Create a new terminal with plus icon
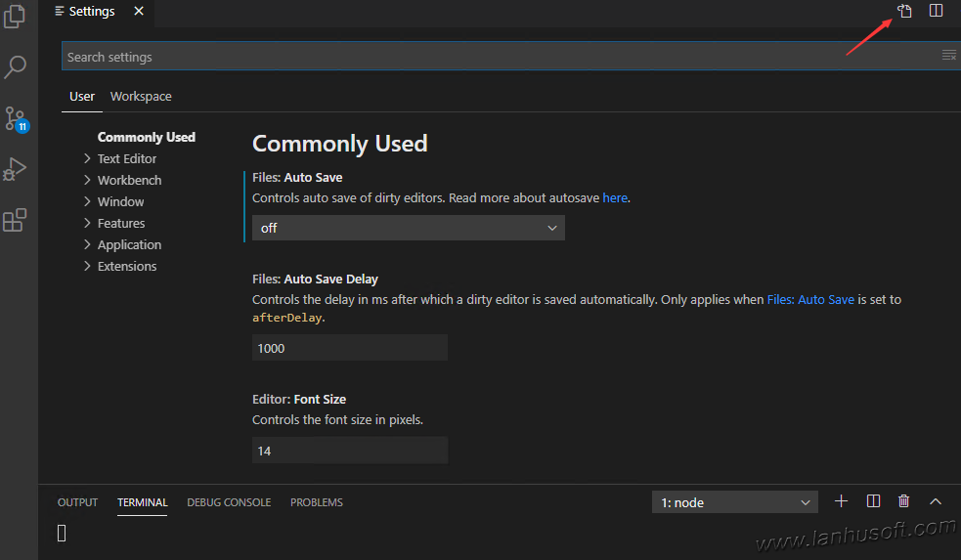This screenshot has width=961, height=560. point(841,501)
